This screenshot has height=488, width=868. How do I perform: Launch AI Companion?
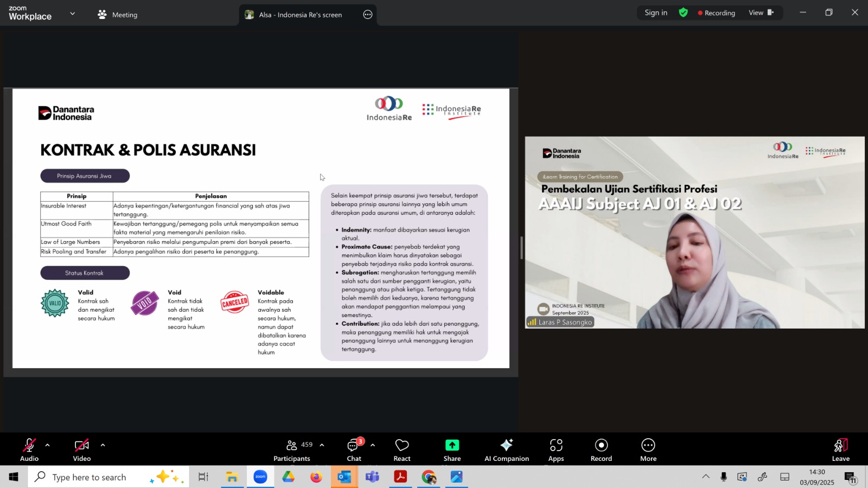506,450
